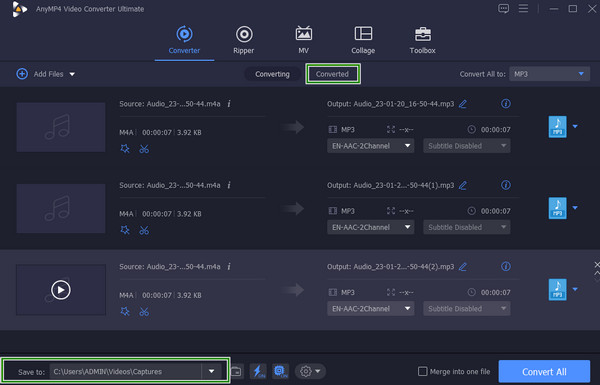Play the third audio file thumbnail
Viewport: 600px width, 385px height.
click(x=61, y=290)
